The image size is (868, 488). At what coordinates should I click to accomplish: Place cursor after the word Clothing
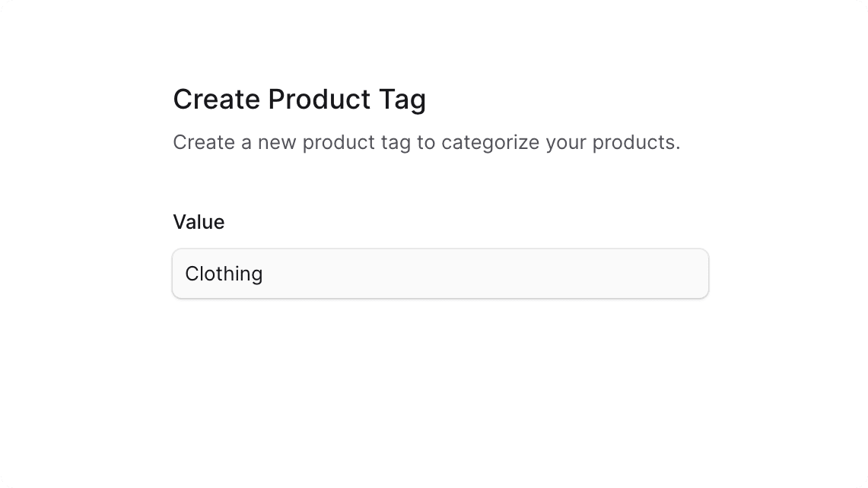tap(265, 274)
